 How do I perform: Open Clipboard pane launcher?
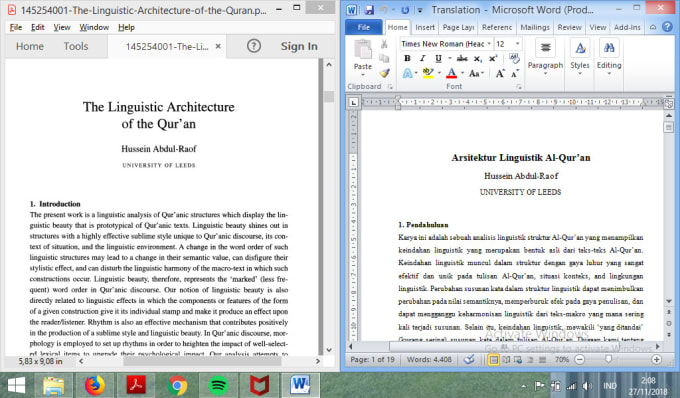(x=390, y=87)
